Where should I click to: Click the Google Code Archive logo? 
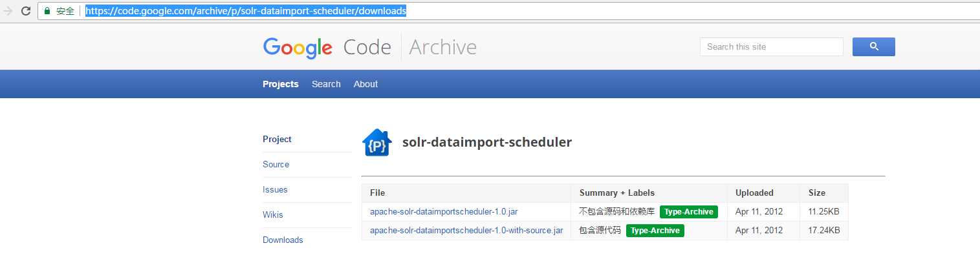[x=369, y=48]
